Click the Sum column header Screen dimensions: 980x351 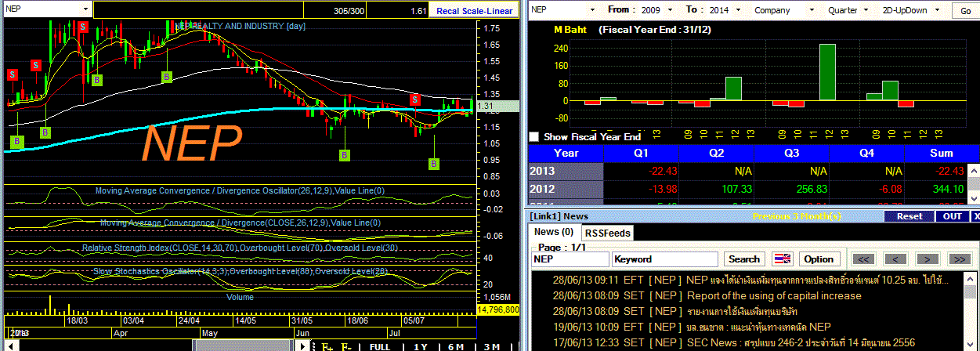coord(941,153)
